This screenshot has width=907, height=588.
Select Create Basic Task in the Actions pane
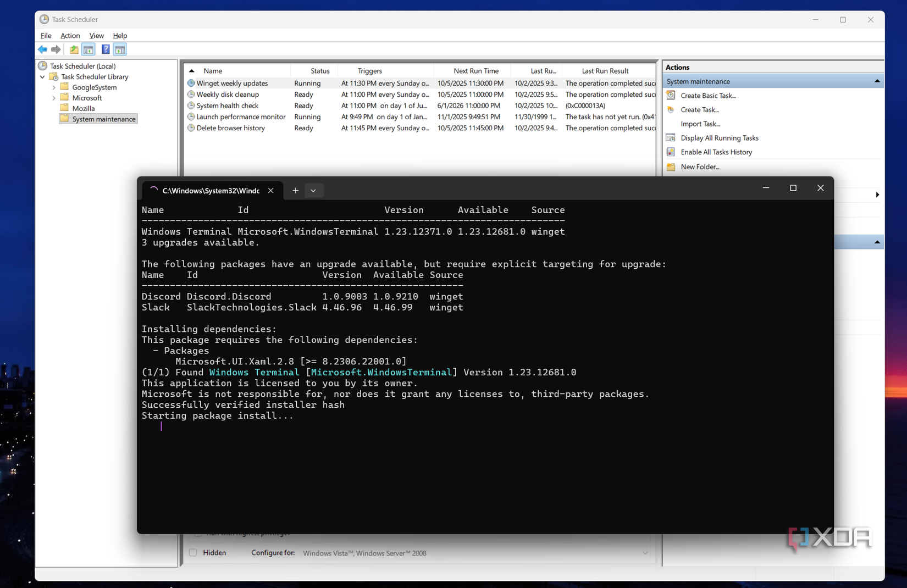(708, 95)
